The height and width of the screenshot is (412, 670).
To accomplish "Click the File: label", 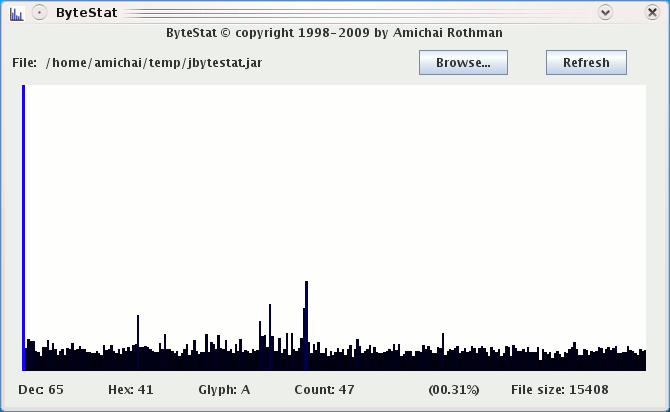I will pyautogui.click(x=24, y=63).
